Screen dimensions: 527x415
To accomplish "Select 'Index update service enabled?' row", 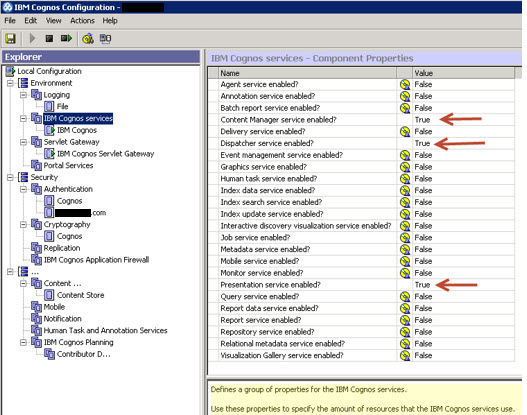I will (x=361, y=214).
